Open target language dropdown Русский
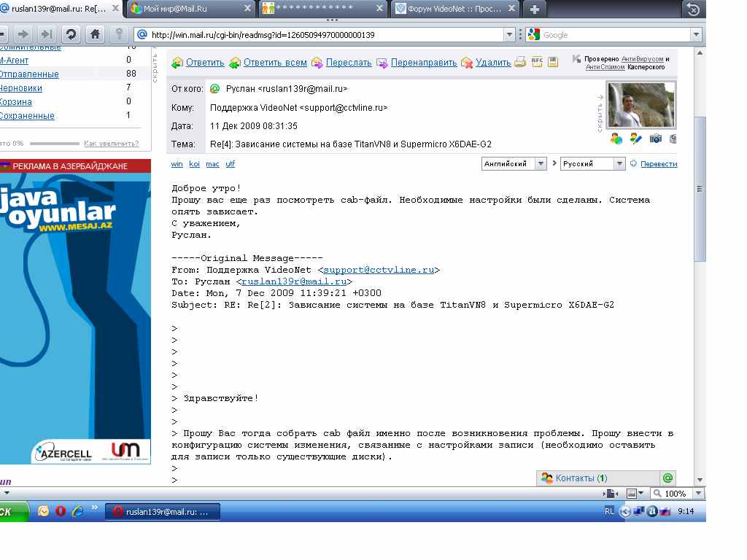This screenshot has width=747, height=560. [619, 164]
